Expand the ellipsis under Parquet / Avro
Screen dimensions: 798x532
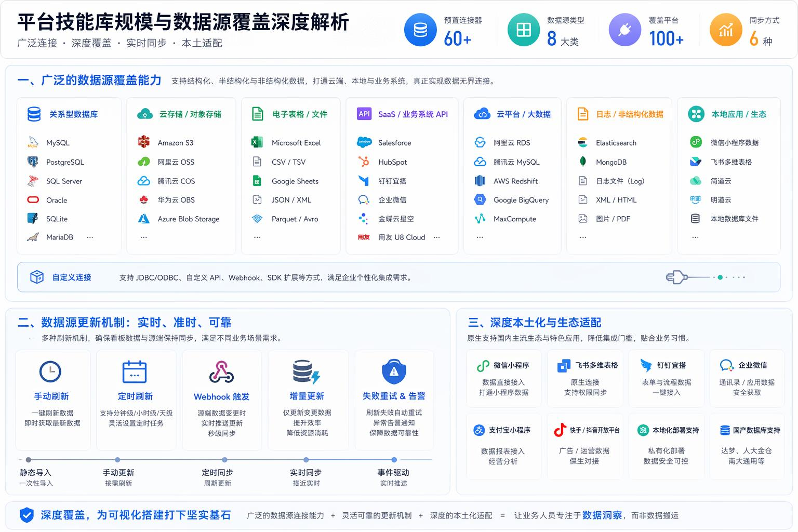[257, 237]
